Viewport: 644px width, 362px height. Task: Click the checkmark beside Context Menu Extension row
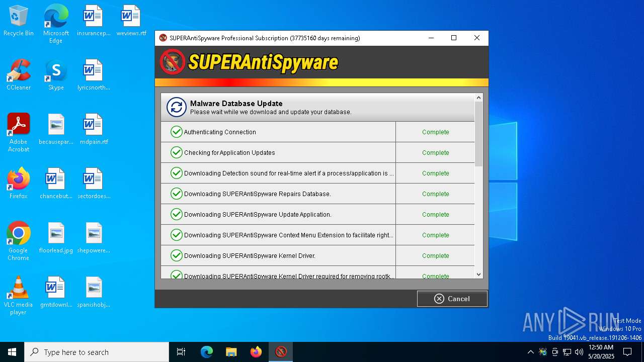pyautogui.click(x=176, y=235)
